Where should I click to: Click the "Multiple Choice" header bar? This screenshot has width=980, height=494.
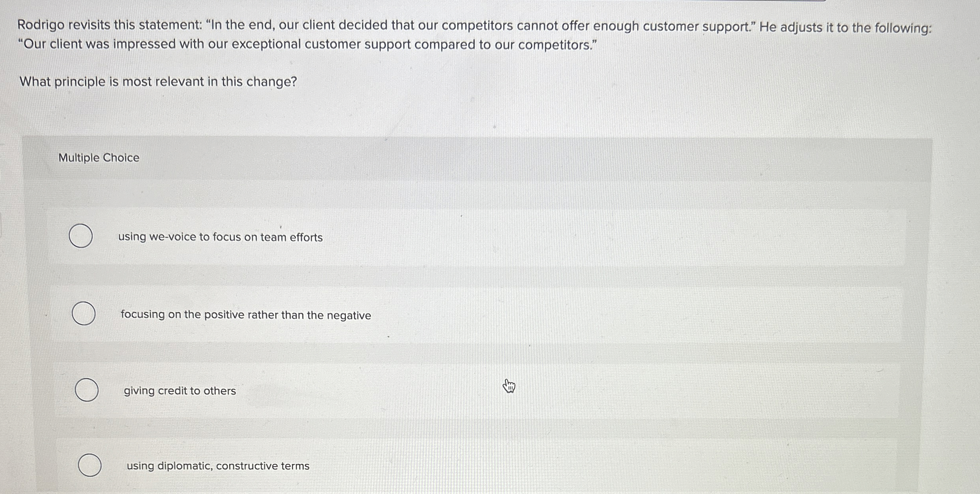(x=98, y=157)
